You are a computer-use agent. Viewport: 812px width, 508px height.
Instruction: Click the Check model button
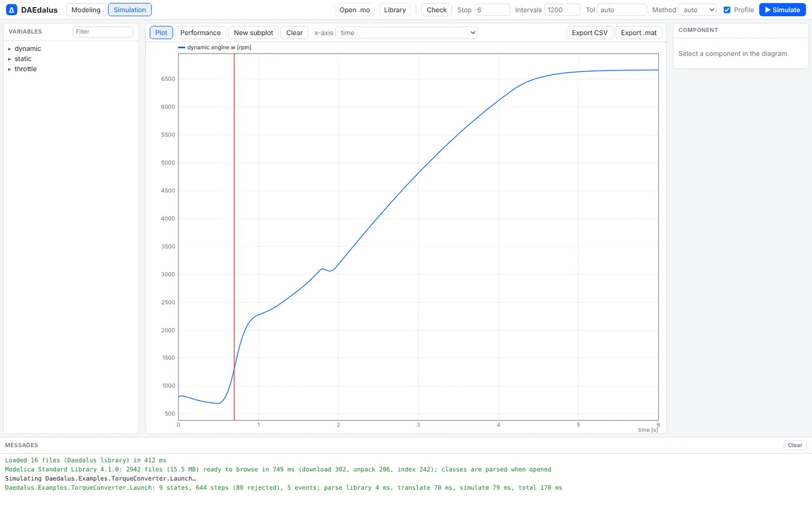[x=436, y=10]
